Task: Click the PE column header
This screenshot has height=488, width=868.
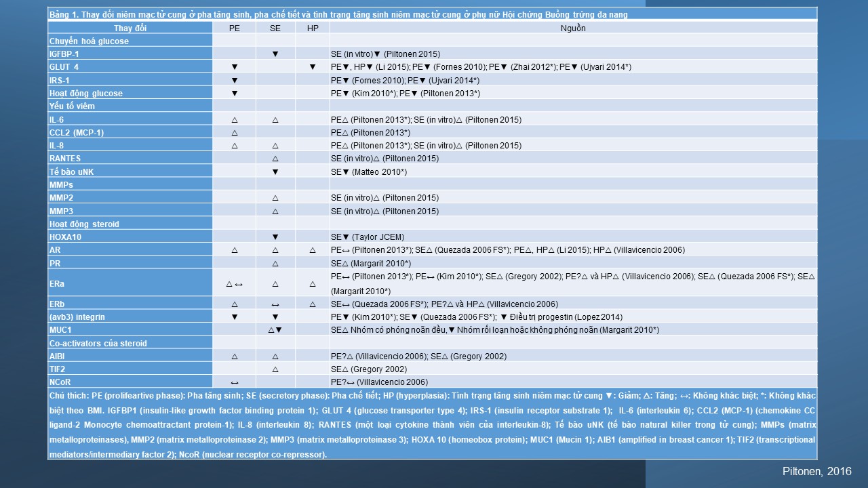Action: click(234, 28)
